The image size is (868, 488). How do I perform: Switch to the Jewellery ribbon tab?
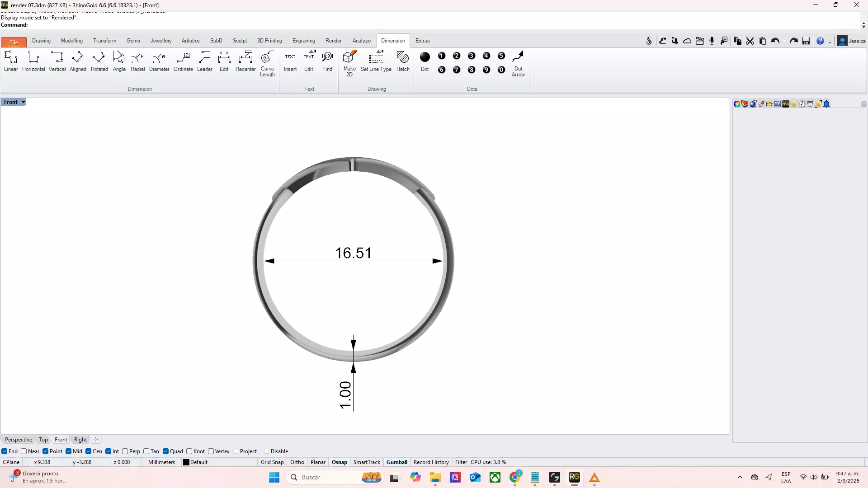coord(161,41)
